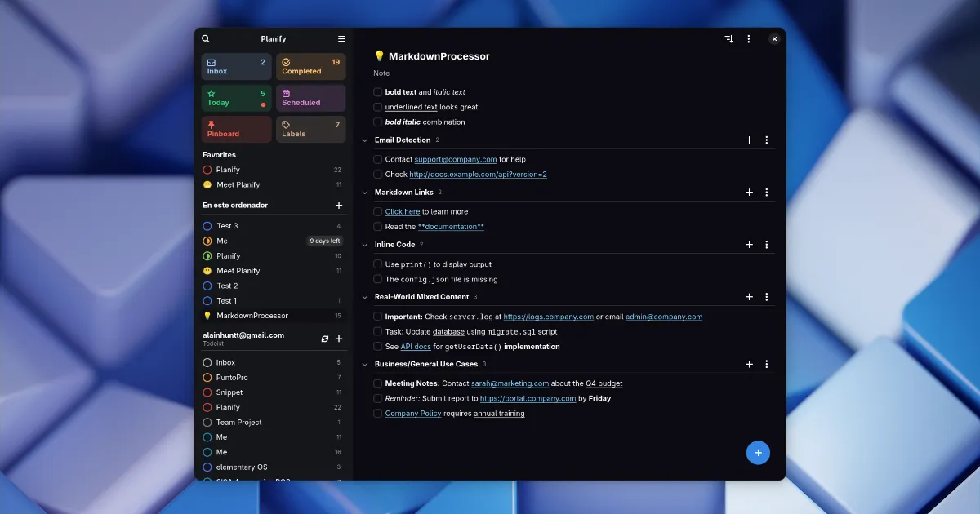This screenshot has height=514, width=980.
Task: Click the sort/view options icon in top toolbar
Action: tap(728, 39)
